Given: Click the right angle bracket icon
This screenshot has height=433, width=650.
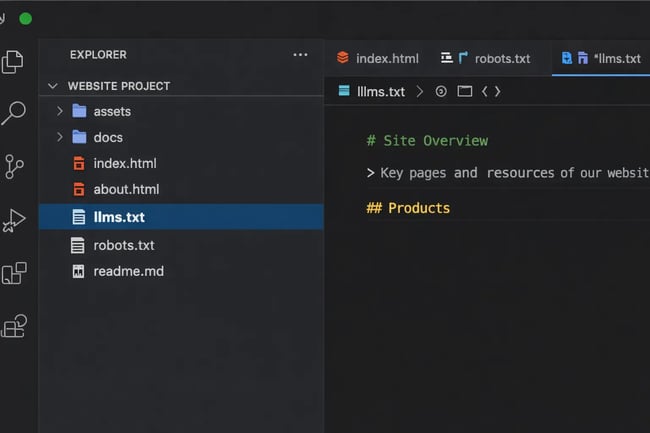Looking at the screenshot, I should (x=497, y=91).
